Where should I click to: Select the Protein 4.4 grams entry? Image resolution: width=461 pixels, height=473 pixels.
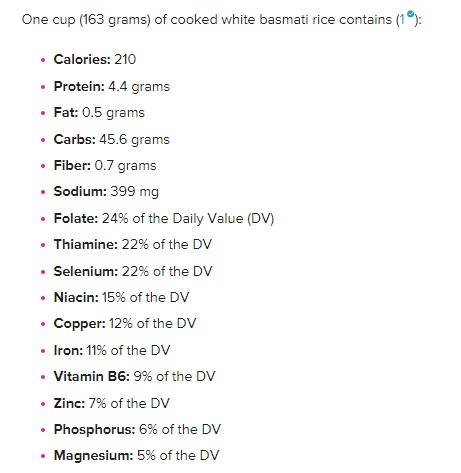pyautogui.click(x=112, y=87)
